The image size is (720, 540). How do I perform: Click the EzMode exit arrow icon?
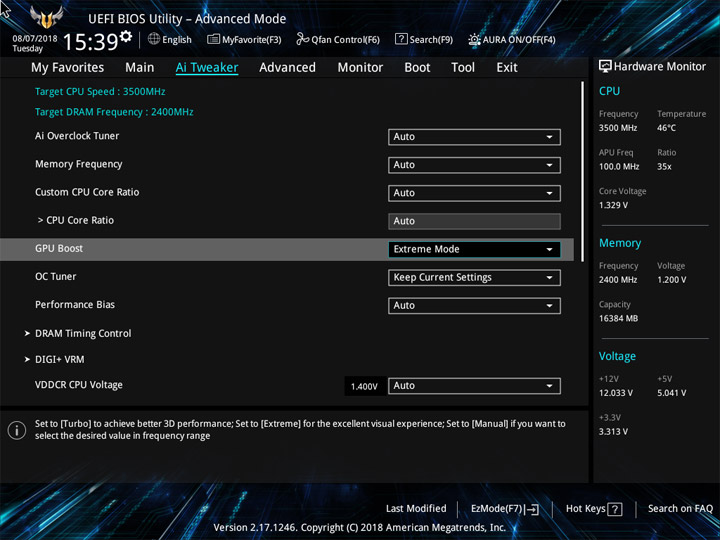533,509
